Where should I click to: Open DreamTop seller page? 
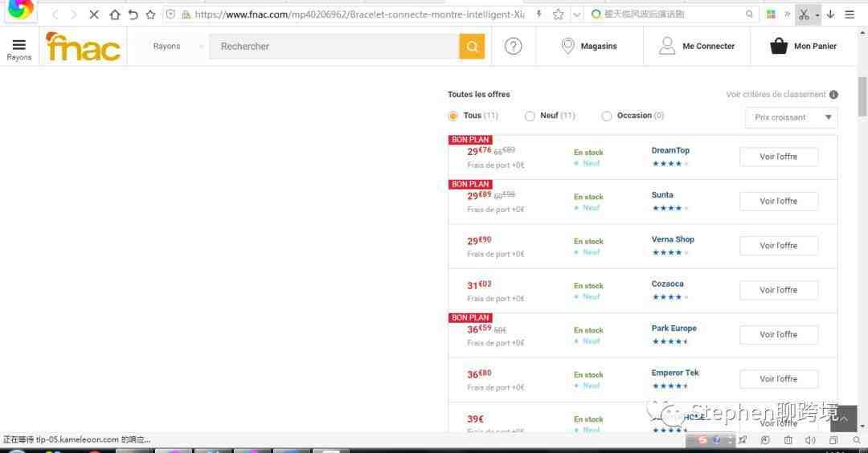[x=670, y=150]
